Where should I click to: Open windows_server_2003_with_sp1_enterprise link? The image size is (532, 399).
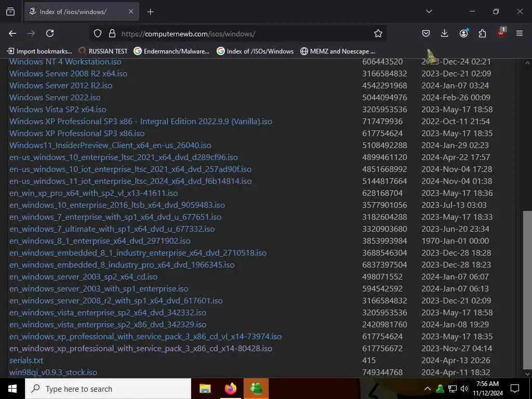[x=99, y=289]
